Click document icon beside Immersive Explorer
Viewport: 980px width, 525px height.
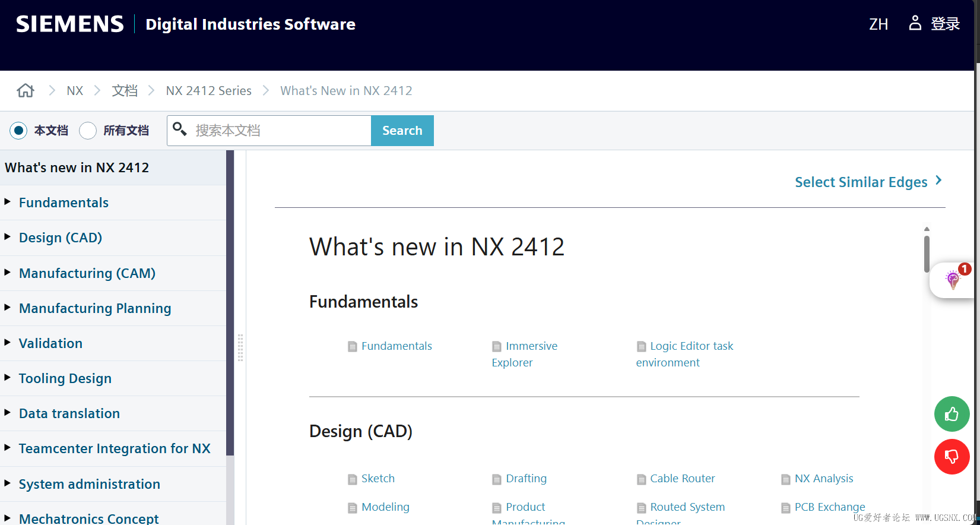(497, 346)
